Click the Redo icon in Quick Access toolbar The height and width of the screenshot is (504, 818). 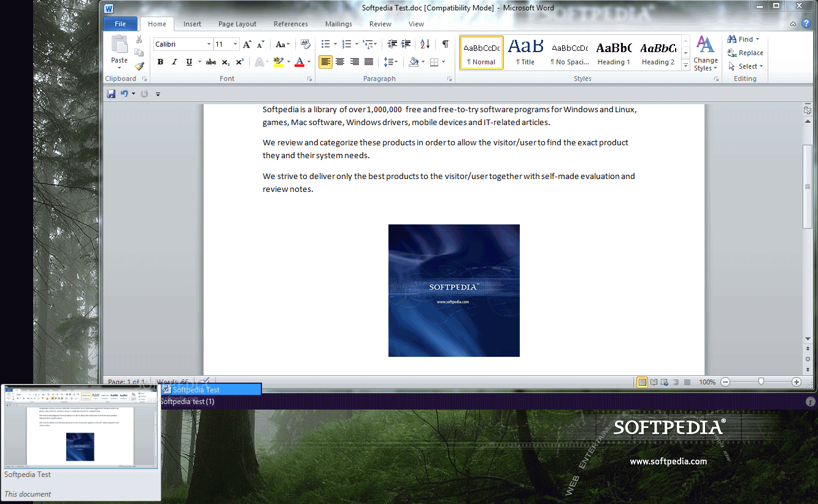144,94
